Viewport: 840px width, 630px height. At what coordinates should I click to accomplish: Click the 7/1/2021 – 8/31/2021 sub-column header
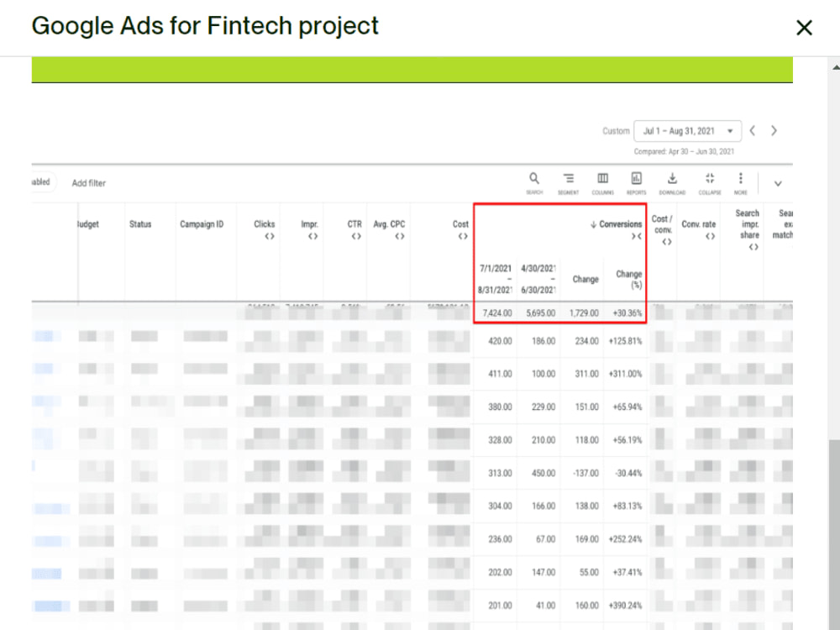(495, 279)
